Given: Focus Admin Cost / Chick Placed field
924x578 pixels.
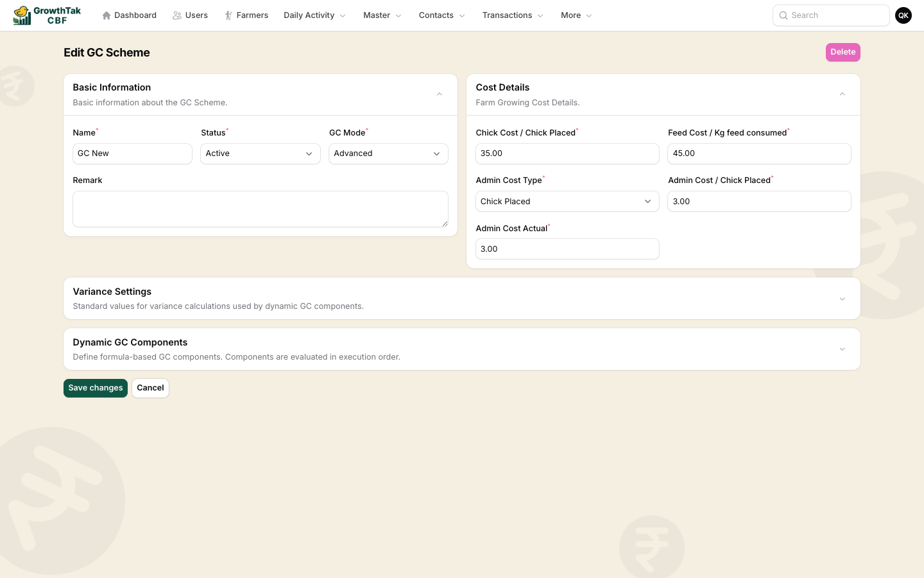Looking at the screenshot, I should coord(759,201).
